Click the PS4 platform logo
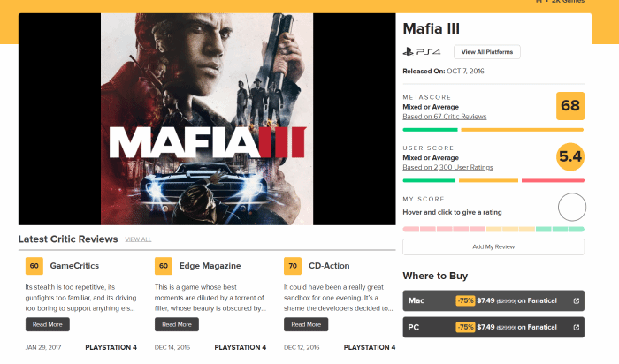 click(422, 51)
